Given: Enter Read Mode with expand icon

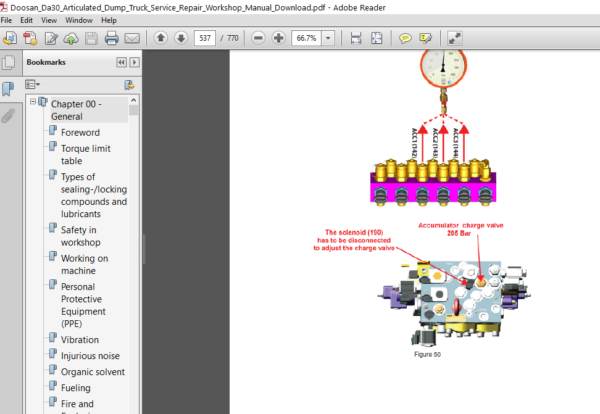Looking at the screenshot, I should coord(455,38).
